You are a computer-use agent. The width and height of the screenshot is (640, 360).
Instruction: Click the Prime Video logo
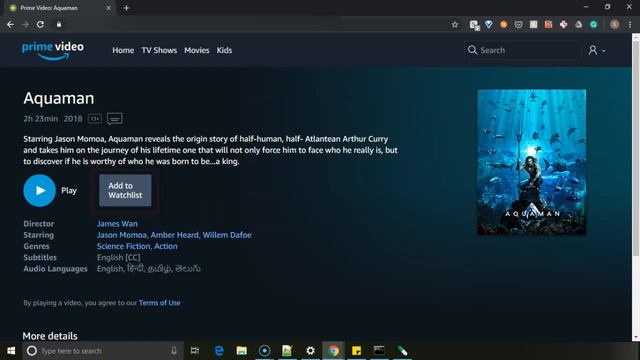pyautogui.click(x=53, y=51)
